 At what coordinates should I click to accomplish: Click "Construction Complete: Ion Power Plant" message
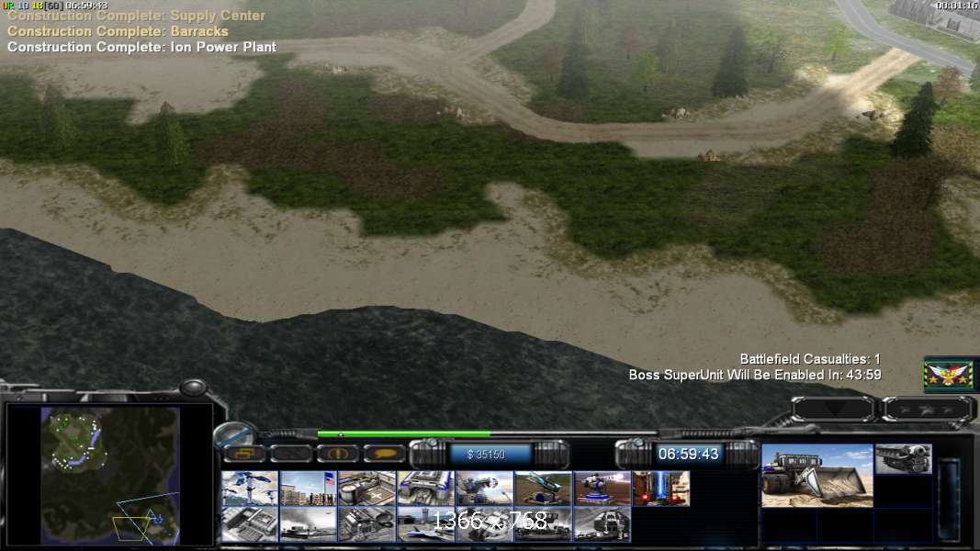pyautogui.click(x=141, y=47)
